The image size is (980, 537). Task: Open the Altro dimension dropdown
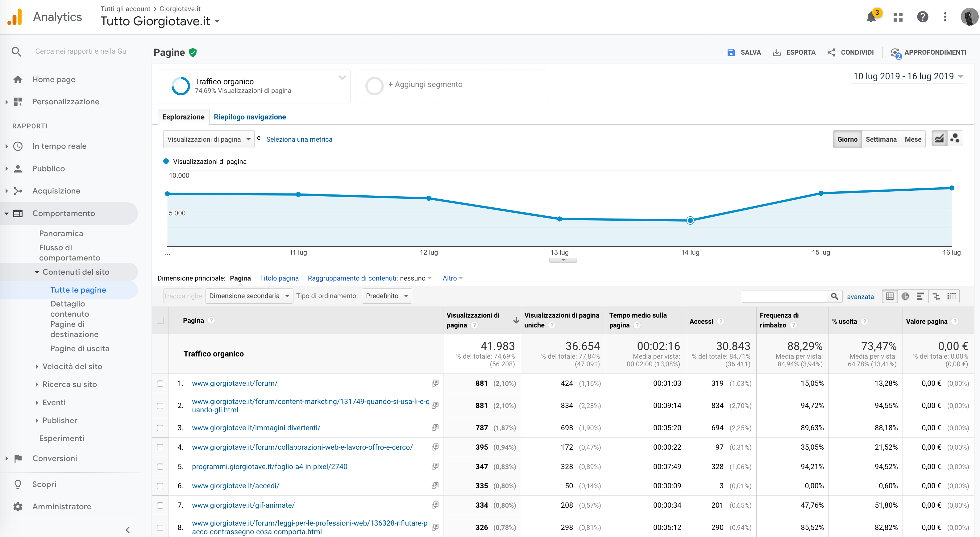pyautogui.click(x=452, y=278)
